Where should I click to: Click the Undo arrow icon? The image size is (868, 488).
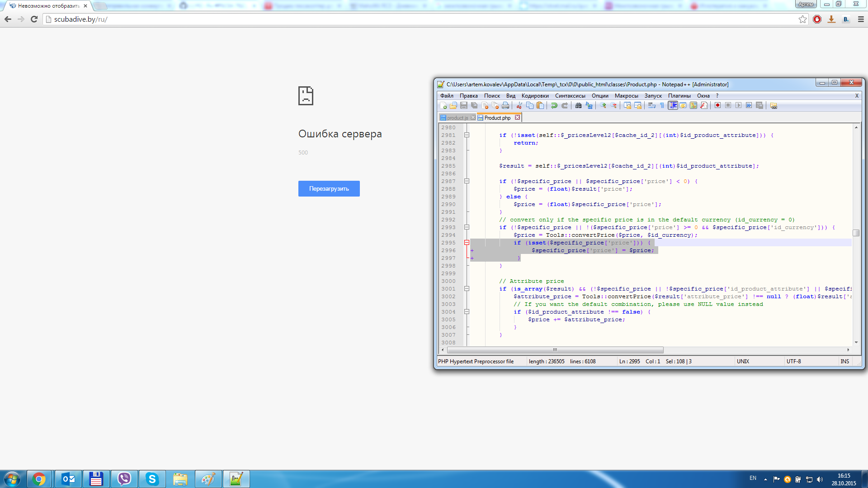click(x=554, y=105)
